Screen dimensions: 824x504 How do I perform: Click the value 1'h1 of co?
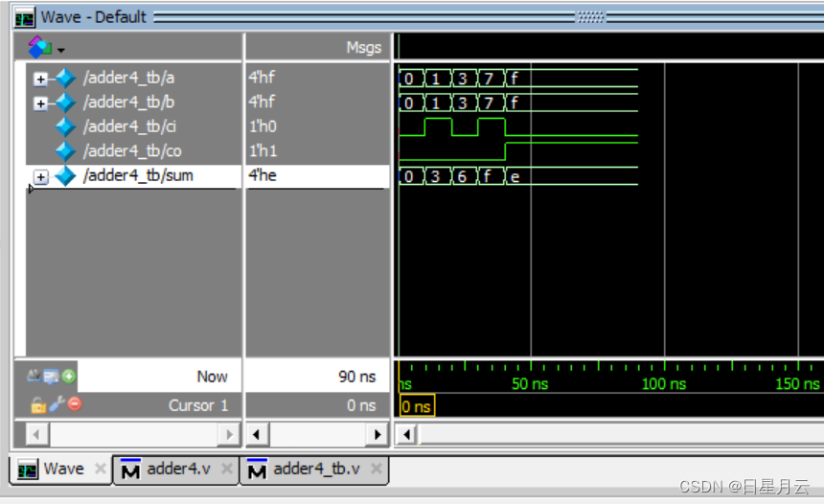263,150
